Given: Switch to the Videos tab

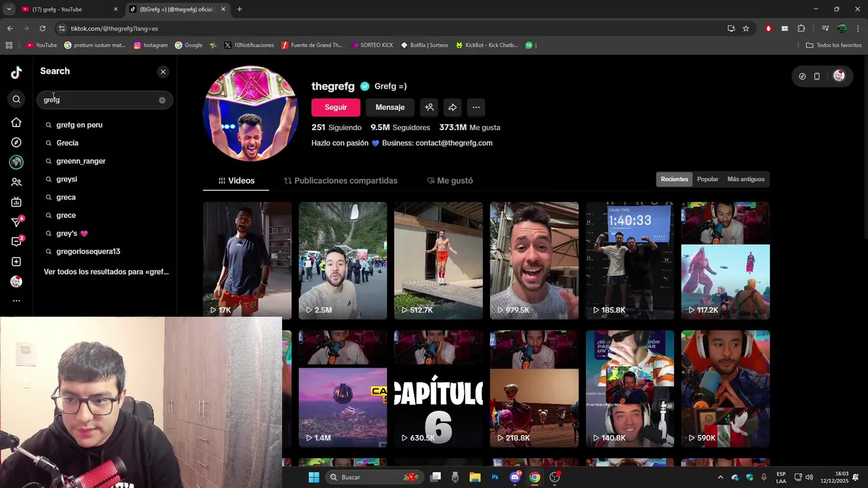Looking at the screenshot, I should [x=236, y=181].
